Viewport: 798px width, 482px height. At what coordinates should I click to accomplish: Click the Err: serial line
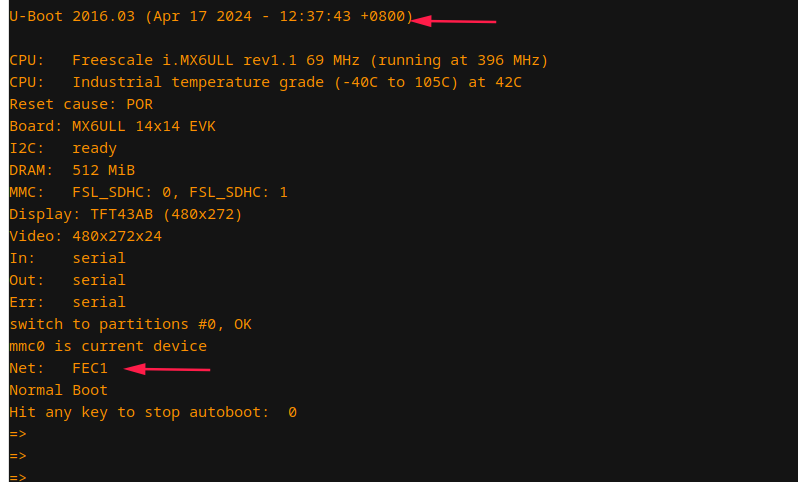[68, 302]
